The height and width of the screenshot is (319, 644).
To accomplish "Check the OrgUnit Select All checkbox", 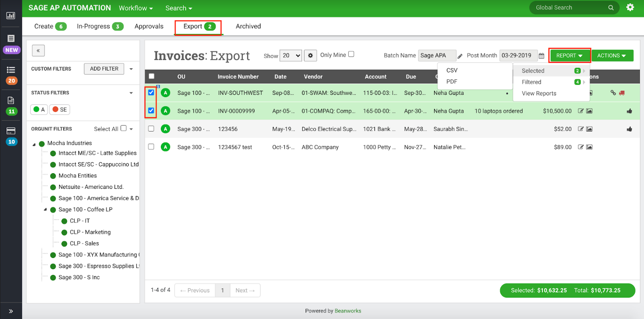I will (x=123, y=128).
